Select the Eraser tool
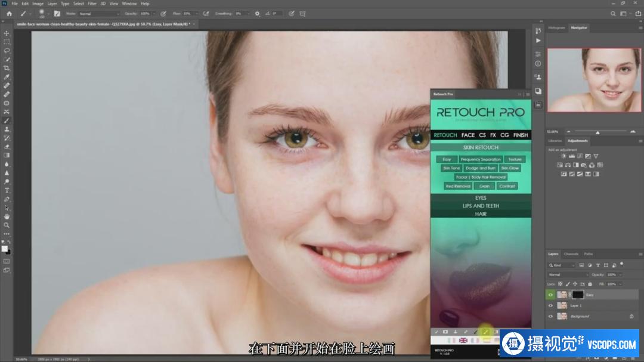Screen dimensions: 644x362 pos(7,147)
